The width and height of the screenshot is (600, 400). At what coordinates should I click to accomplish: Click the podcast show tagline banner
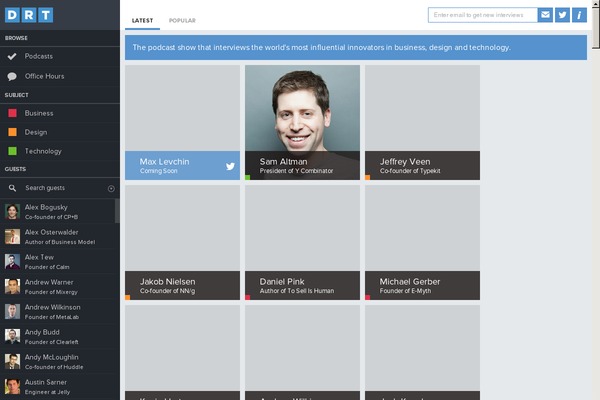pos(356,47)
